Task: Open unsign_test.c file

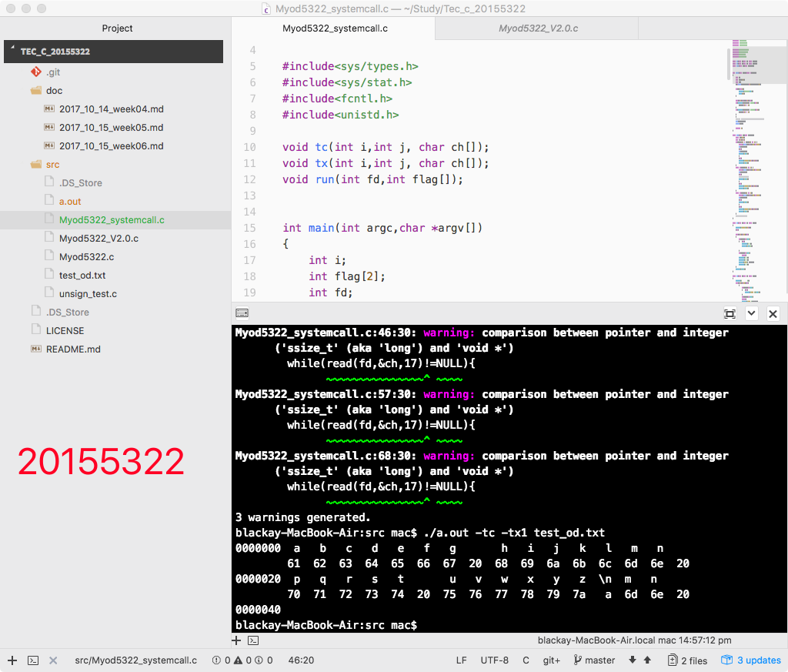Action: tap(88, 294)
